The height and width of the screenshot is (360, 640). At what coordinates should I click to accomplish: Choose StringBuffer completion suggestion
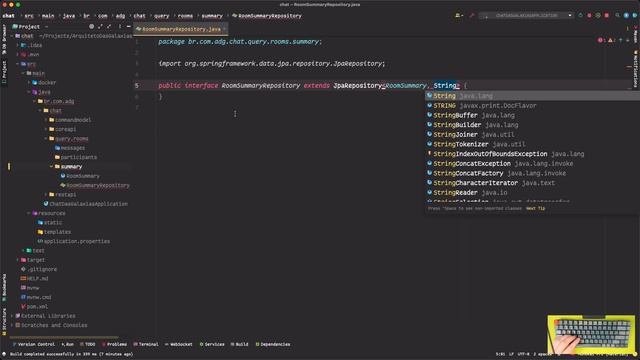(532, 115)
